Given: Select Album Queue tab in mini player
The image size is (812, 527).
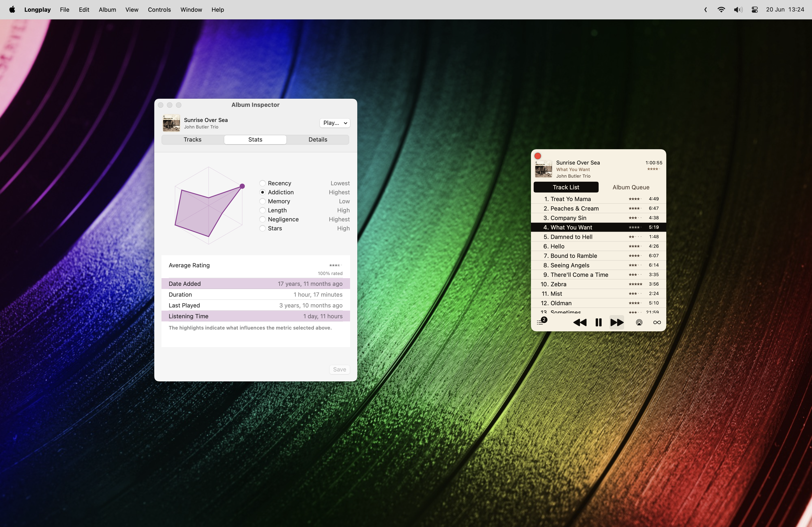Looking at the screenshot, I should tap(631, 187).
